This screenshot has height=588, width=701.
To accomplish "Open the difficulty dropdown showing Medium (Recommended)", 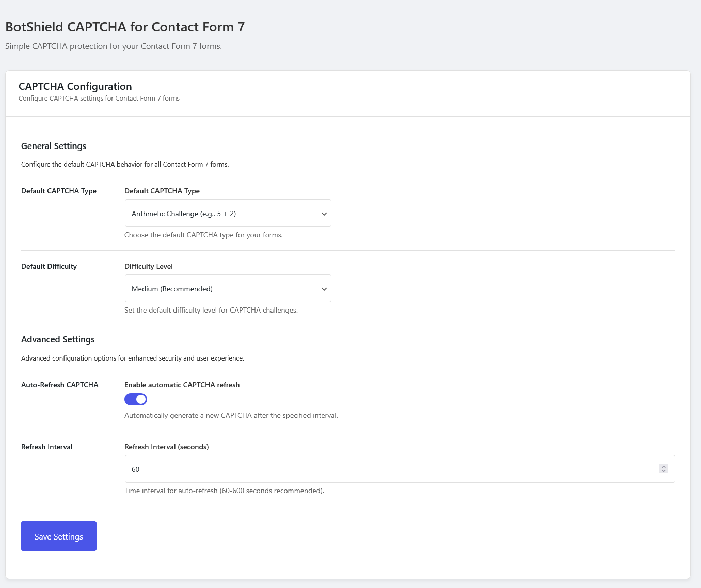I will tap(228, 288).
